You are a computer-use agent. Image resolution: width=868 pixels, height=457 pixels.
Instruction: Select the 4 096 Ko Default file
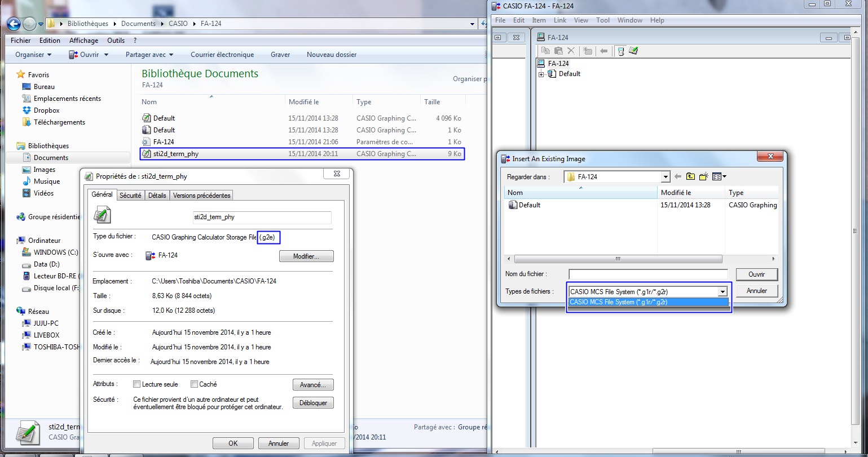coord(302,118)
